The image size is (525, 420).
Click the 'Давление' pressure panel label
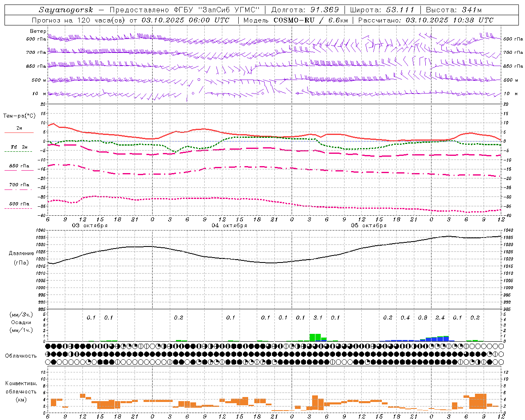(x=21, y=253)
